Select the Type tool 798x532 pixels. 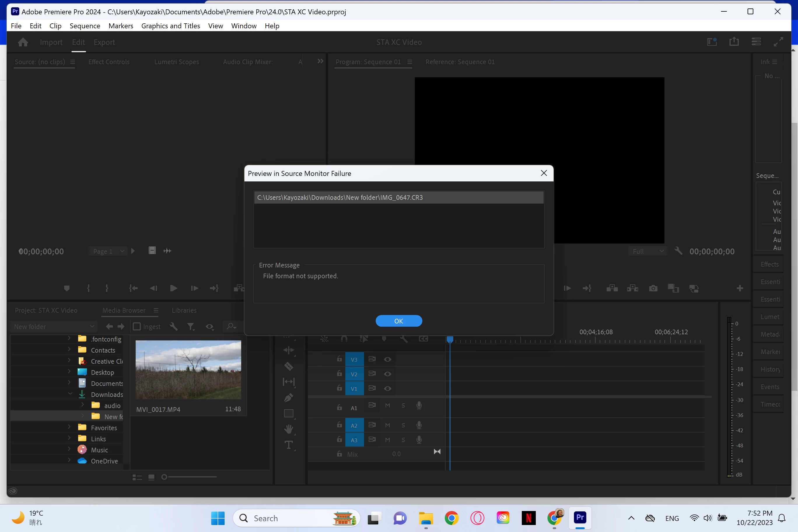[288, 445]
